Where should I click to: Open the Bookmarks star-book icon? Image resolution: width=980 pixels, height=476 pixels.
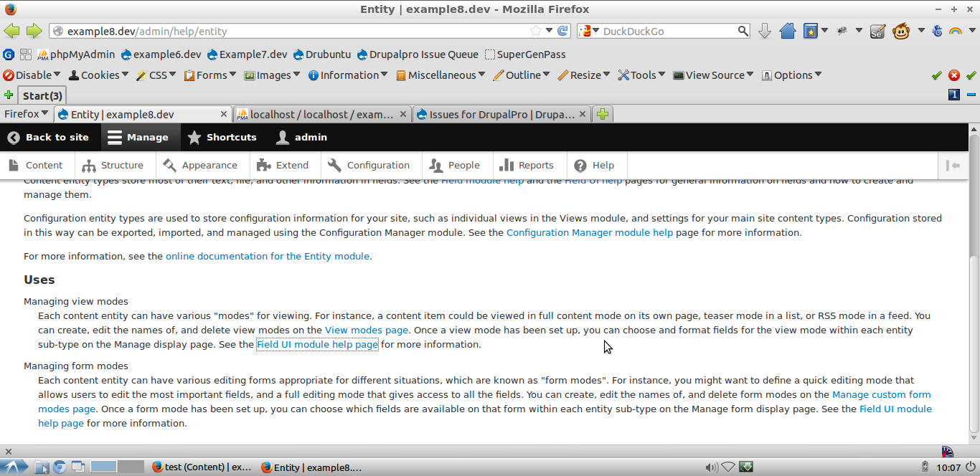pos(811,31)
